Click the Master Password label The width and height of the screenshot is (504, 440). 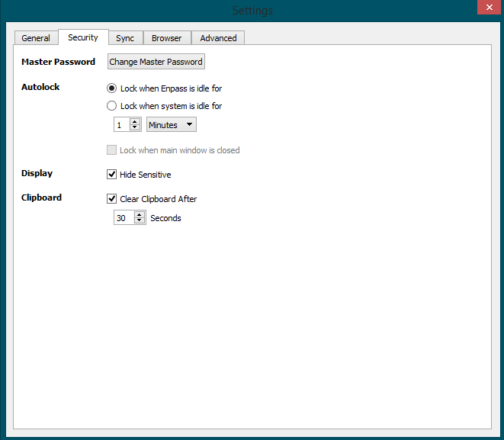[x=58, y=62]
